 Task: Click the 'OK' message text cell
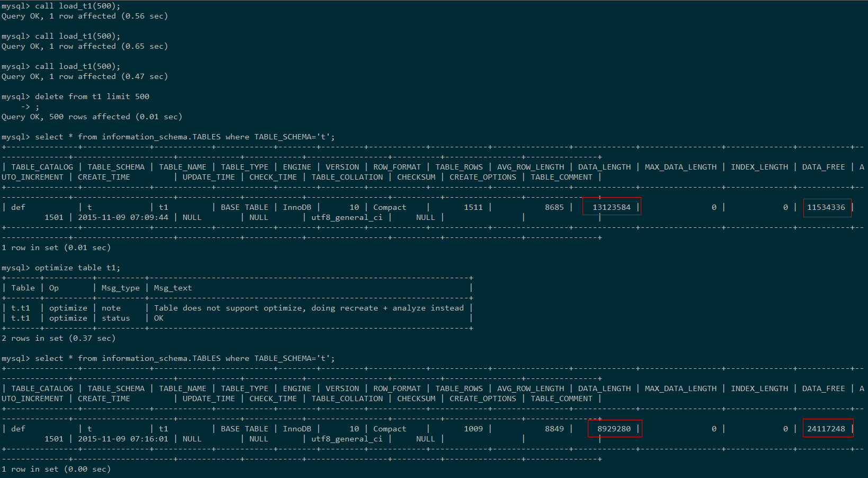(159, 318)
